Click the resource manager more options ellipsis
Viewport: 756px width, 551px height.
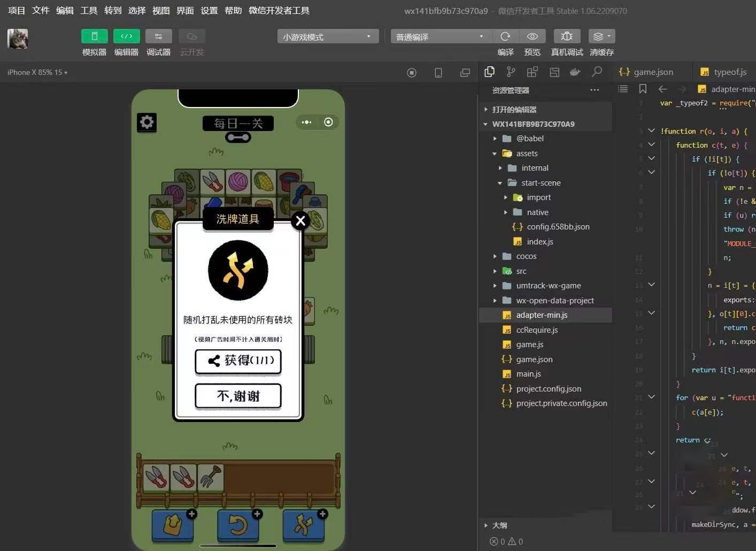coord(595,90)
